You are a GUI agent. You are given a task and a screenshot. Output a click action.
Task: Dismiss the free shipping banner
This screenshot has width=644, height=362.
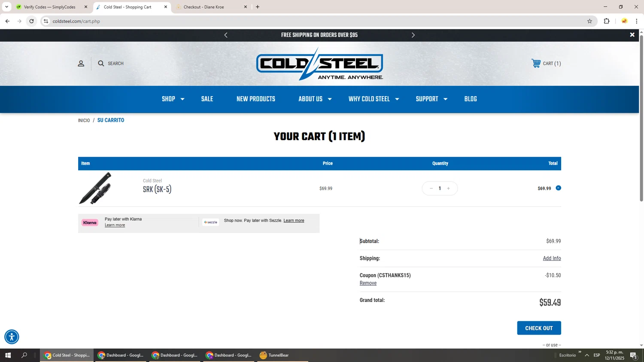[x=632, y=35]
